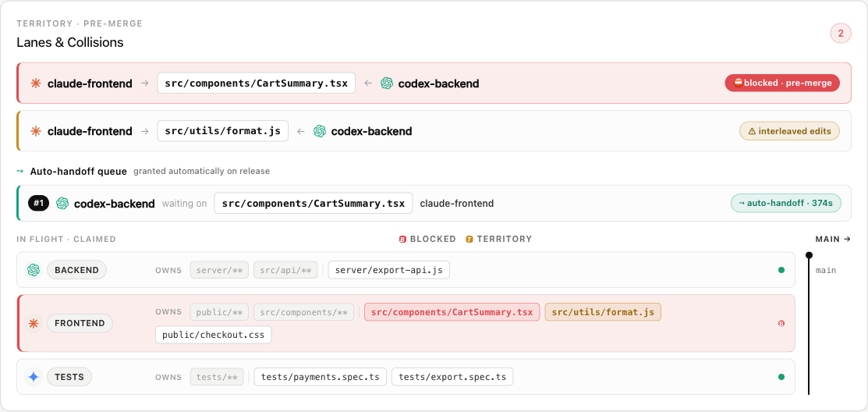Click the OpenAI icon in the CartSummary collision row
Image resolution: width=868 pixels, height=412 pixels.
tap(386, 83)
